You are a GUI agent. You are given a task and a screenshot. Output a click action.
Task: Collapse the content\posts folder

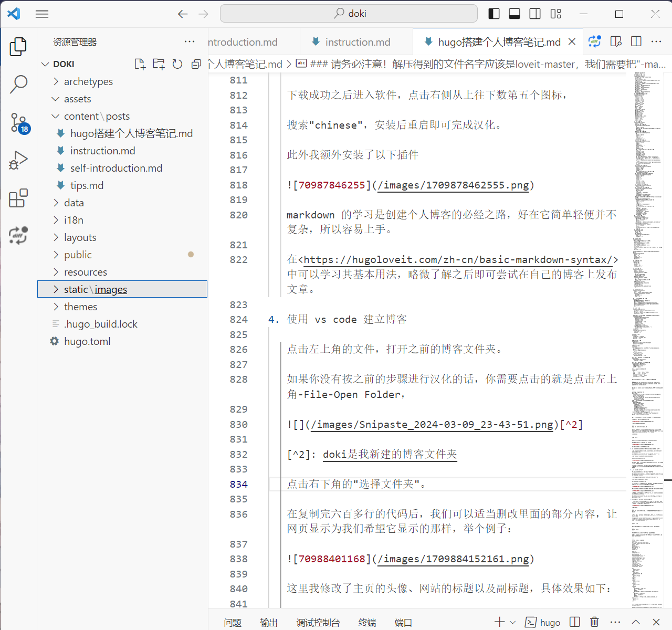(122, 116)
